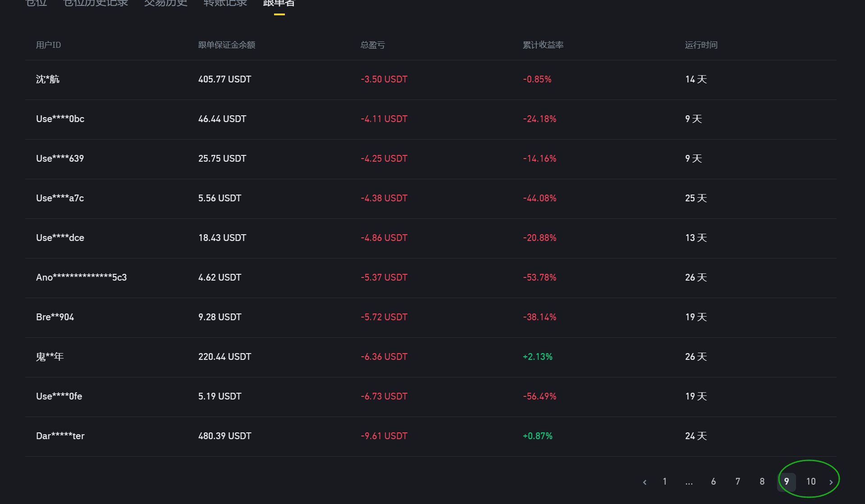Screen dimensions: 865x504
Task: Select the row for user 沈*航
Action: 431,80
